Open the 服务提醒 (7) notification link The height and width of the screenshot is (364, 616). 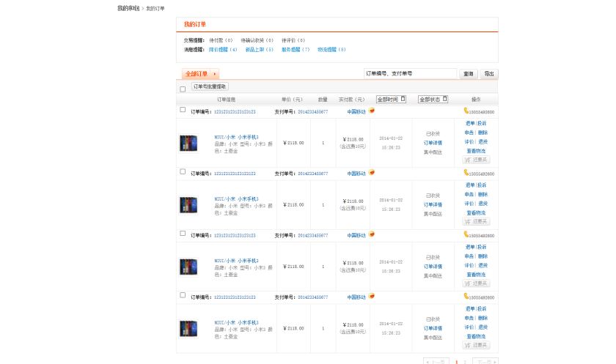[x=296, y=49]
